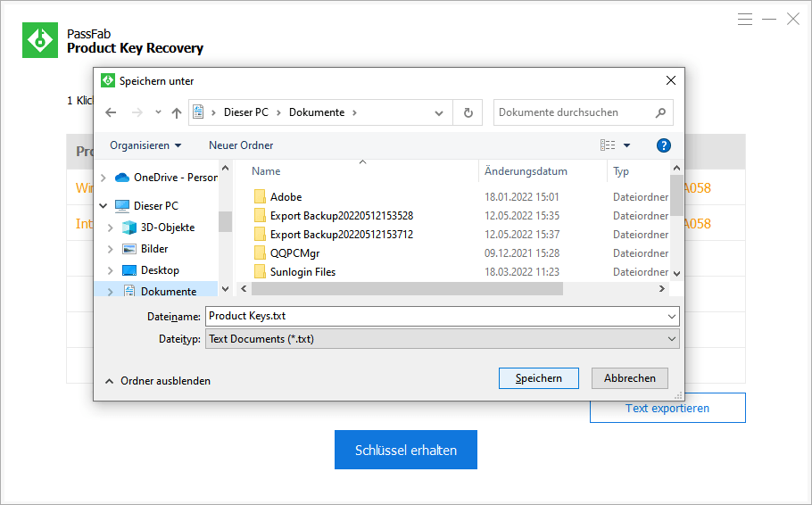Sort by the Typ column header
The image size is (812, 505).
pyautogui.click(x=621, y=171)
